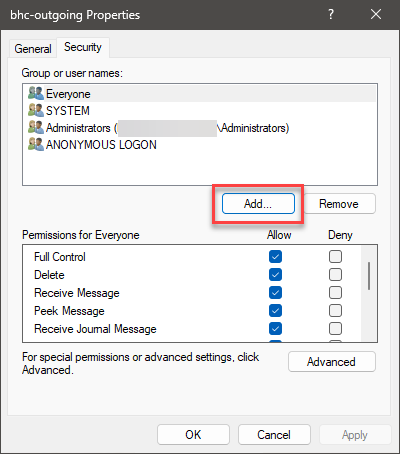Check Deny for Delete permission
This screenshot has height=454, width=400.
coord(335,275)
